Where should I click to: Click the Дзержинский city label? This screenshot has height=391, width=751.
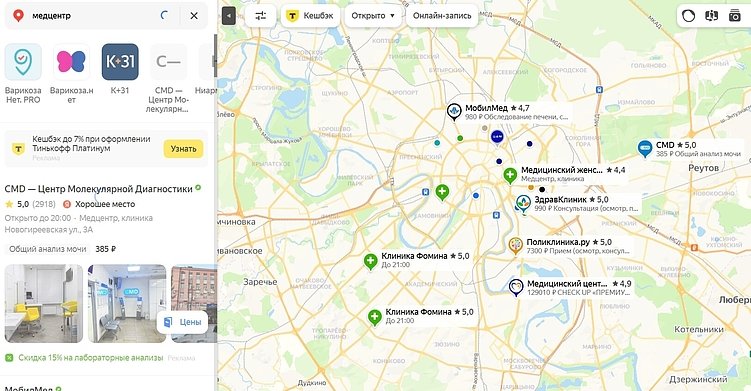[x=698, y=380]
